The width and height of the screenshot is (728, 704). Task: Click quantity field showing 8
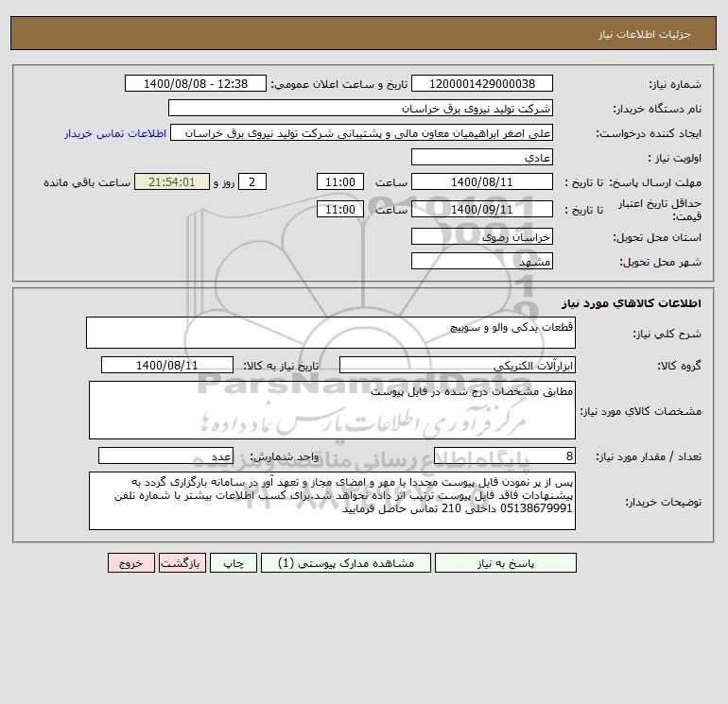[505, 455]
